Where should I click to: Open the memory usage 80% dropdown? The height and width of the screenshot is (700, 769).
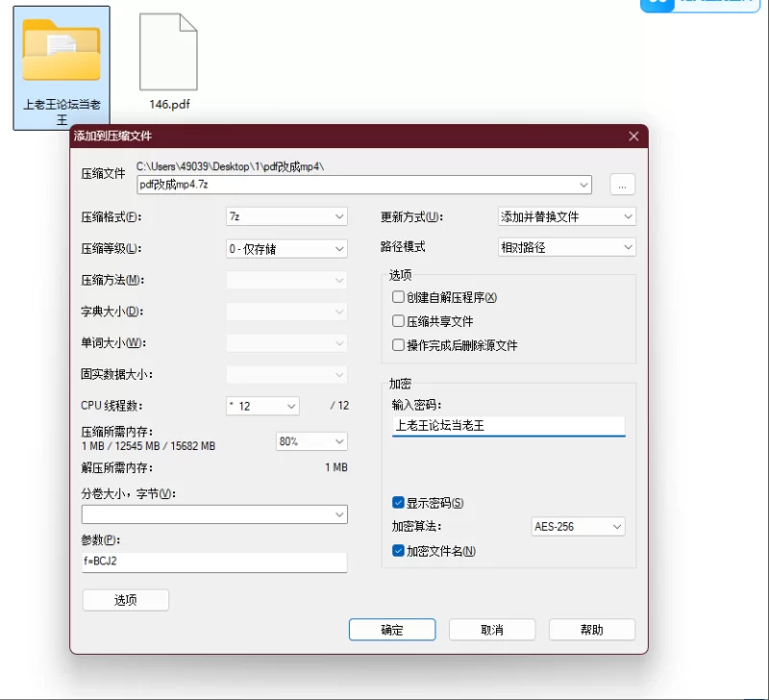pos(311,441)
